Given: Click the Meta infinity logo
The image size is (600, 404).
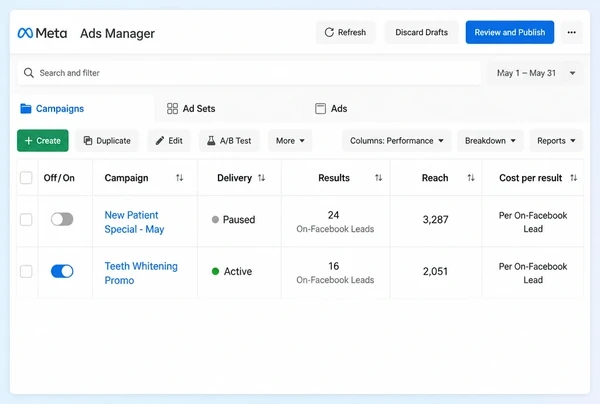Looking at the screenshot, I should point(25,33).
